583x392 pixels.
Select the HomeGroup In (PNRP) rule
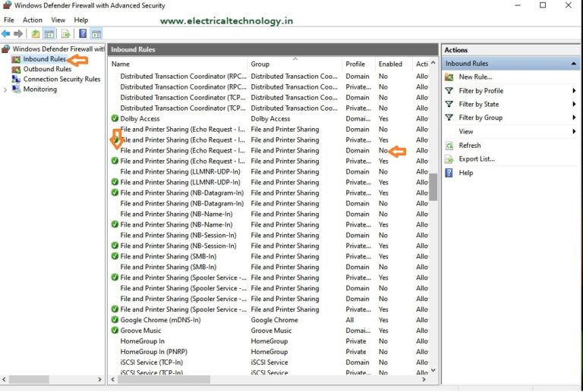point(269,352)
